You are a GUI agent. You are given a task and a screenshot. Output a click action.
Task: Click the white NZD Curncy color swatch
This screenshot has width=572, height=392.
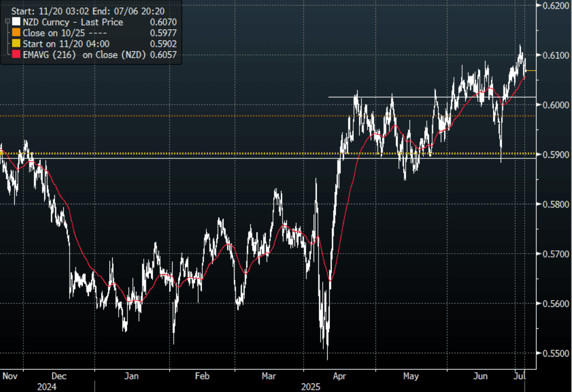point(15,22)
